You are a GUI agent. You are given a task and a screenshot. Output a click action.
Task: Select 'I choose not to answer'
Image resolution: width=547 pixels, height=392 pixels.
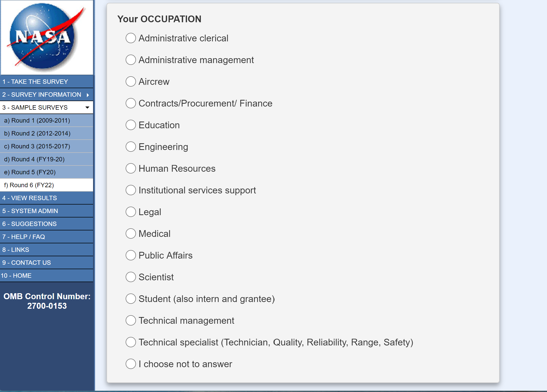pyautogui.click(x=131, y=364)
